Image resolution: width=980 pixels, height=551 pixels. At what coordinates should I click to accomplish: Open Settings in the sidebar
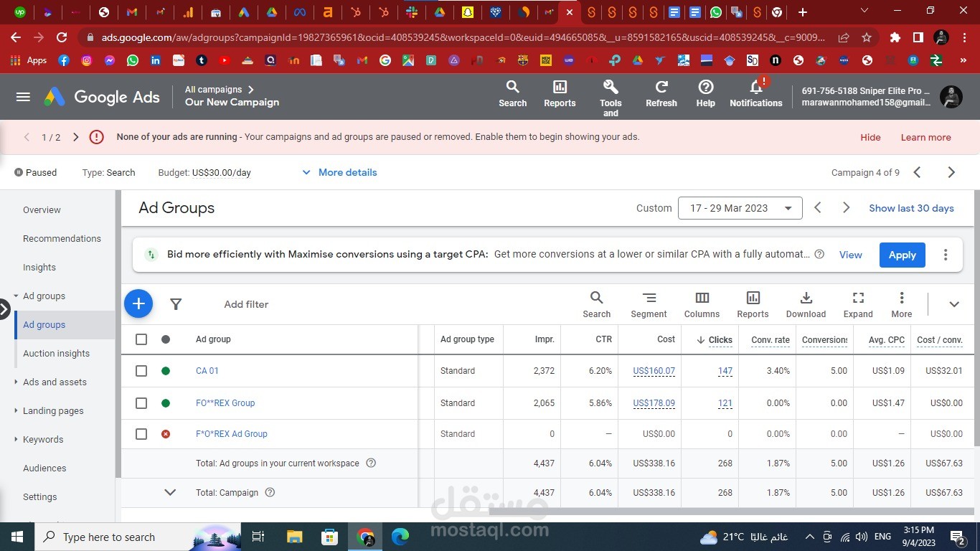tap(39, 496)
